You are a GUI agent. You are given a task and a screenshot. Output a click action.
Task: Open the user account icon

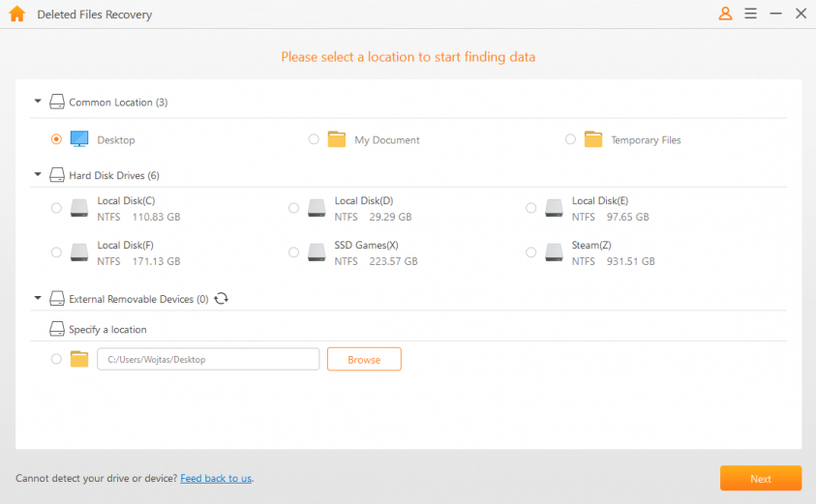click(725, 14)
